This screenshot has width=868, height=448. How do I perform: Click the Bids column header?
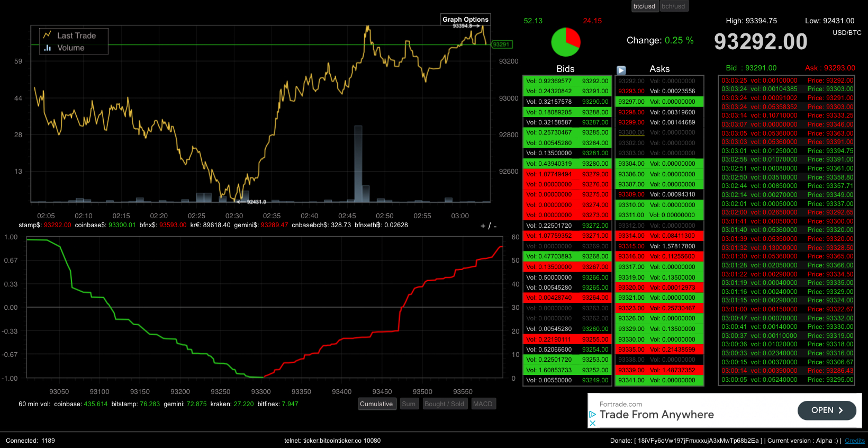click(x=565, y=69)
